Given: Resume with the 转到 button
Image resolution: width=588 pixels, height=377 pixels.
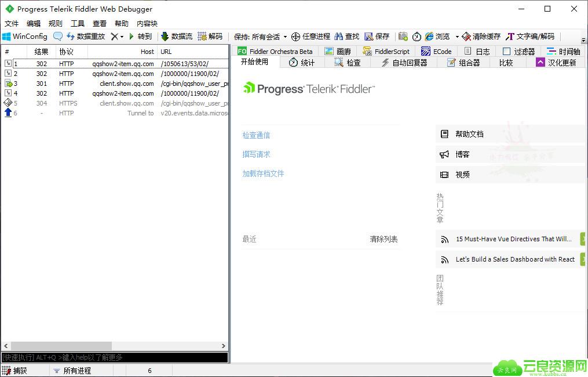Looking at the screenshot, I should pyautogui.click(x=140, y=37).
